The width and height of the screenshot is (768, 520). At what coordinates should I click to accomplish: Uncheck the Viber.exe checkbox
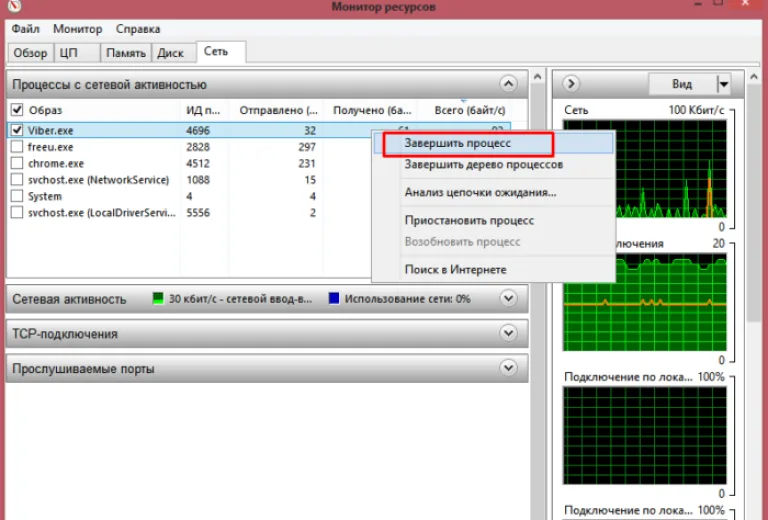(17, 130)
